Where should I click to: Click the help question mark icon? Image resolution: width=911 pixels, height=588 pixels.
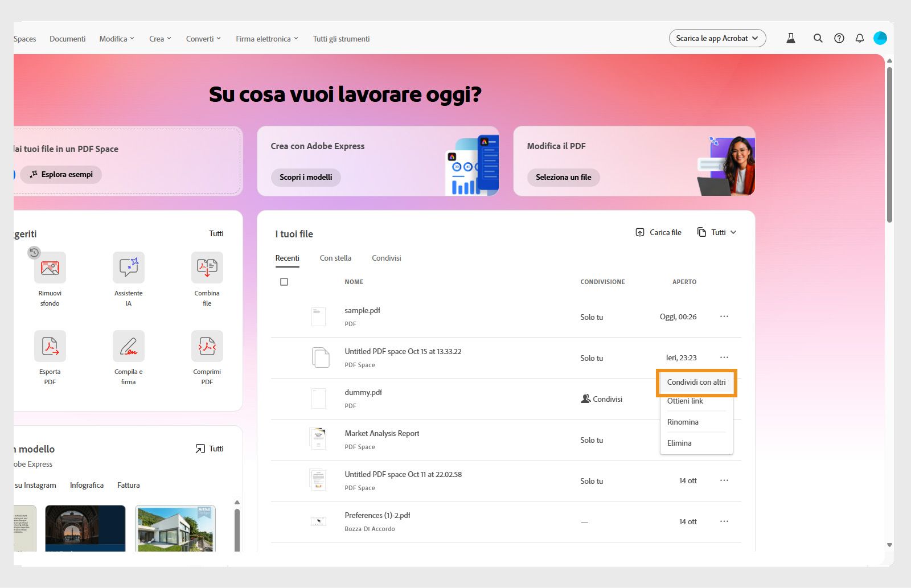click(839, 38)
